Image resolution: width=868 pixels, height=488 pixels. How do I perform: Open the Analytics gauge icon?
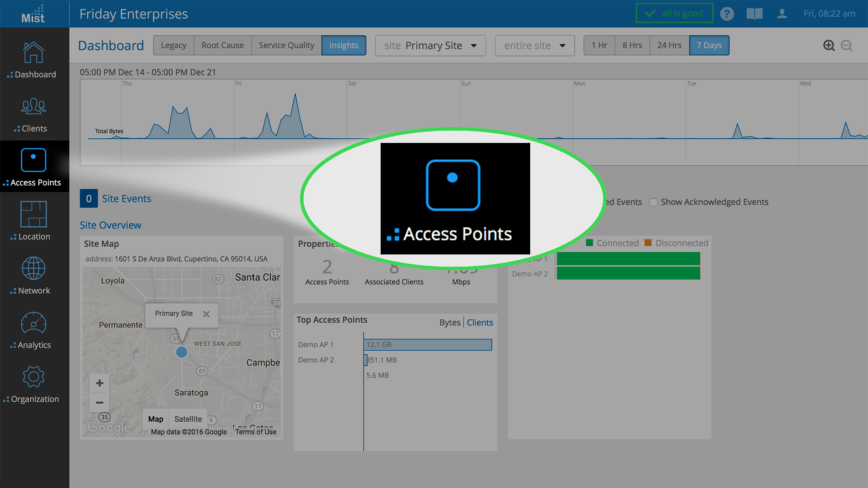point(33,323)
